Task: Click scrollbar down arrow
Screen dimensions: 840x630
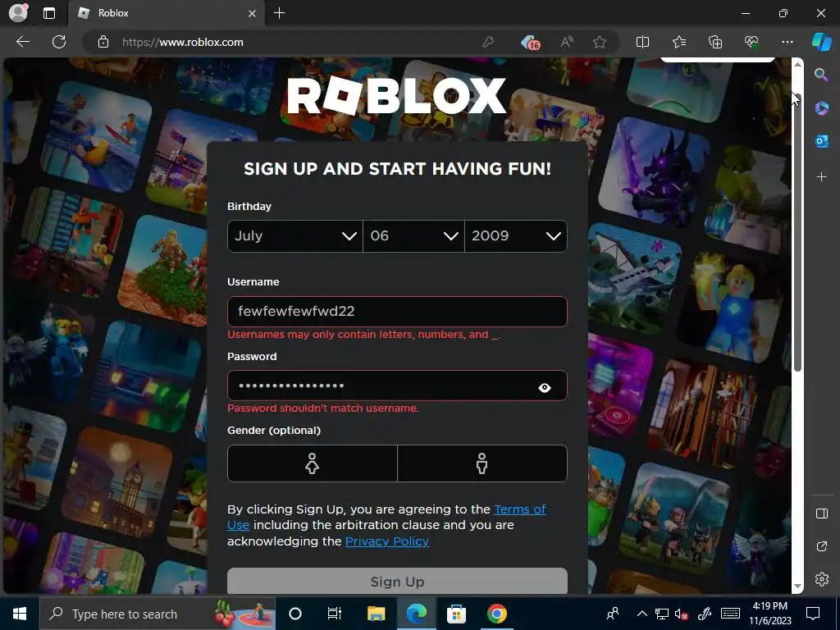Action: point(797,587)
